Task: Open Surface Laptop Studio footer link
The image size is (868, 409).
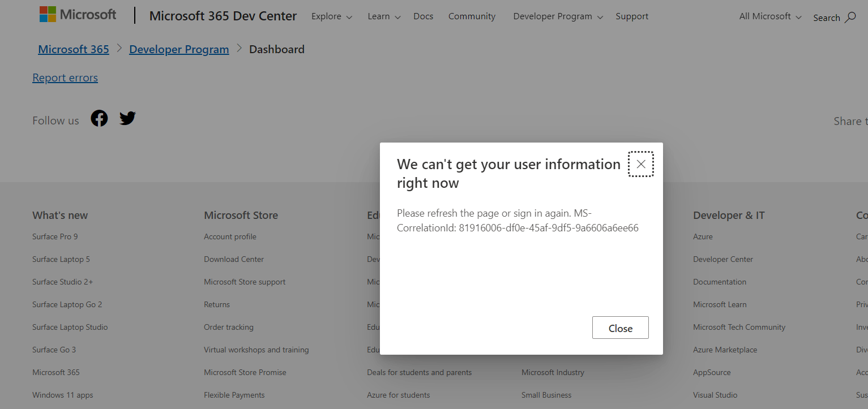Action: [70, 327]
